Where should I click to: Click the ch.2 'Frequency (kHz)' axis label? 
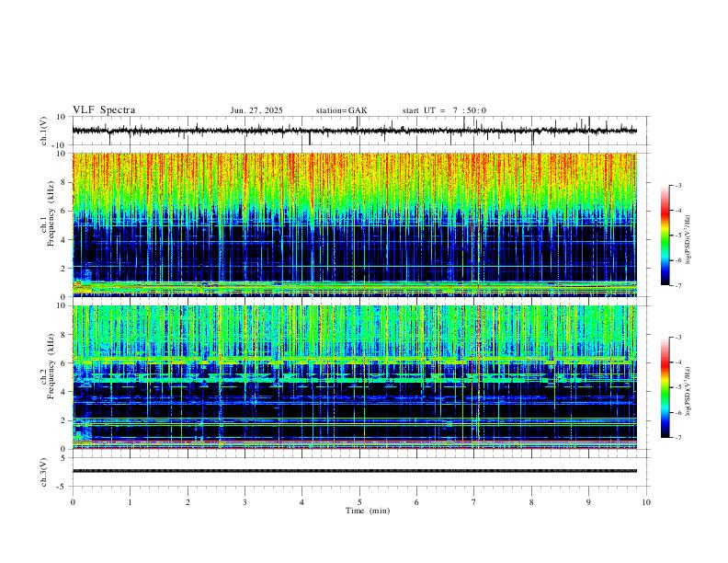tap(51, 366)
